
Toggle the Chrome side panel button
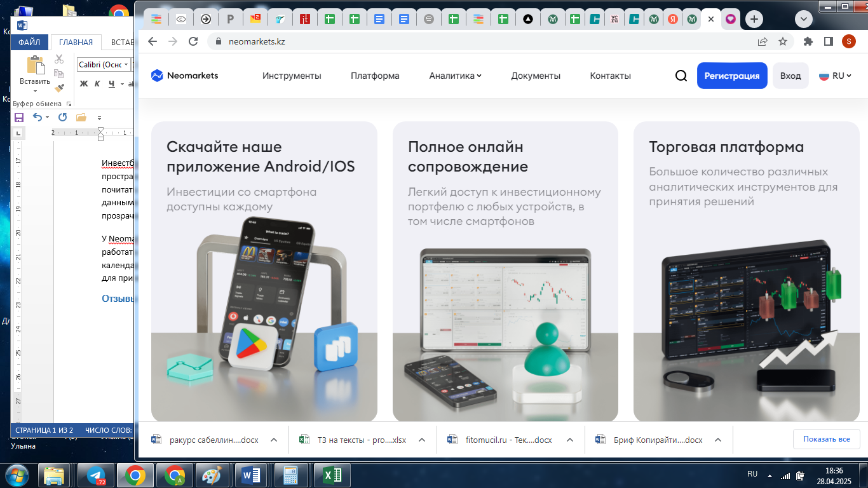(828, 41)
